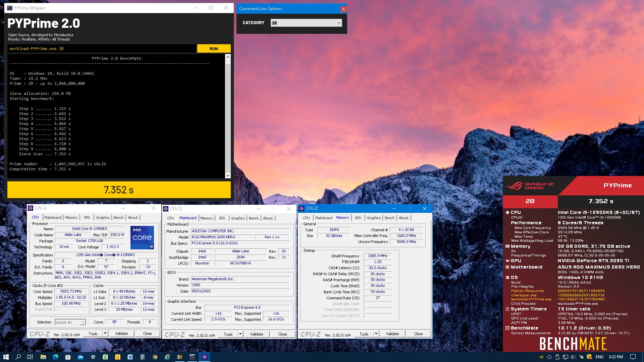The width and height of the screenshot is (644, 362).
Task: Open Task View on the taskbar
Action: (x=30, y=357)
